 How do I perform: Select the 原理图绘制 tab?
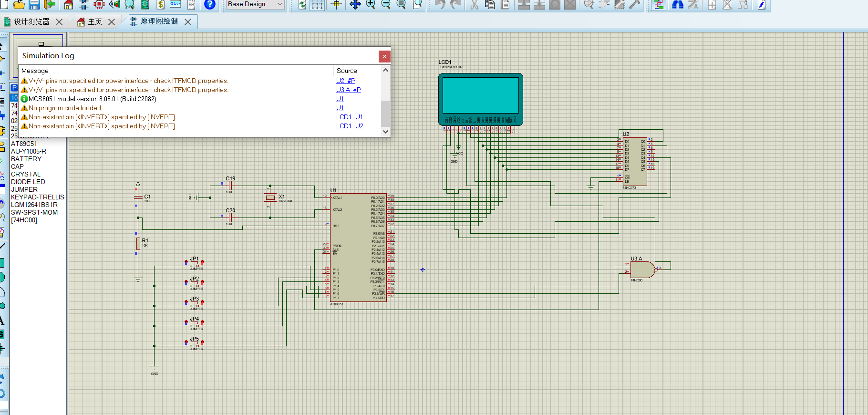pyautogui.click(x=159, y=21)
